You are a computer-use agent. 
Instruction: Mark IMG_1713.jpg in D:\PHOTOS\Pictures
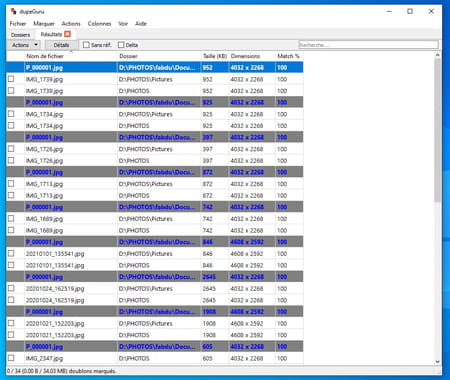pyautogui.click(x=11, y=184)
